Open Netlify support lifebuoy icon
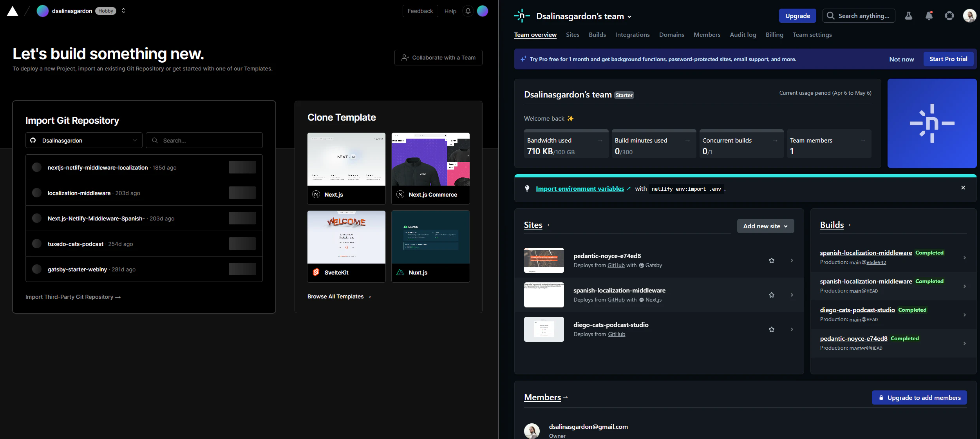 click(949, 16)
